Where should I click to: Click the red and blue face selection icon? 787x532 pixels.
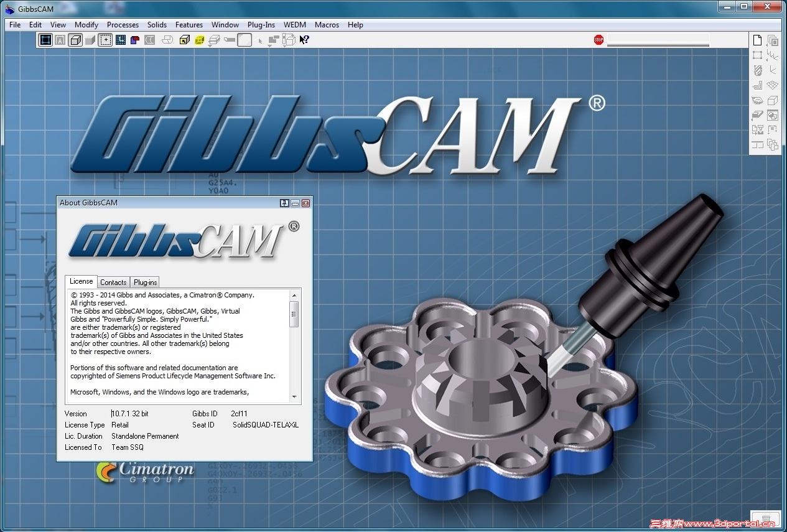(x=135, y=40)
